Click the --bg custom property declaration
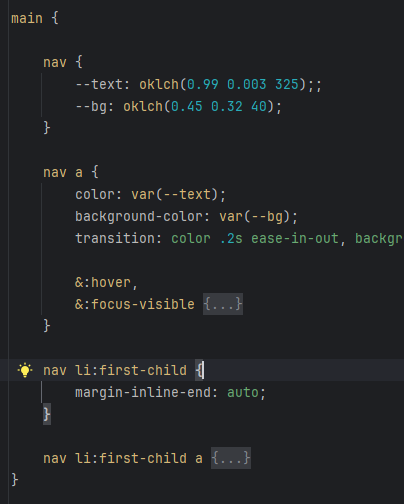 tap(179, 107)
